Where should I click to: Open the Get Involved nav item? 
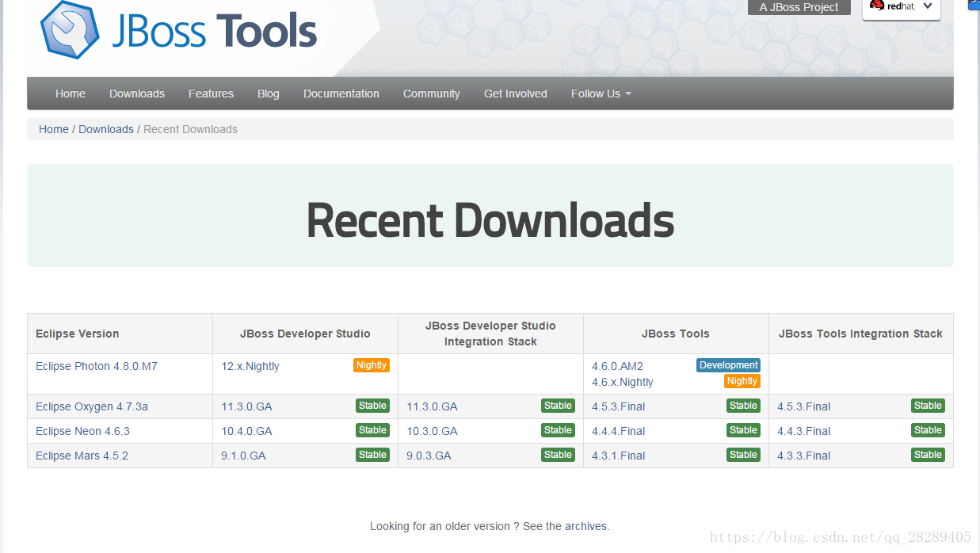(516, 93)
